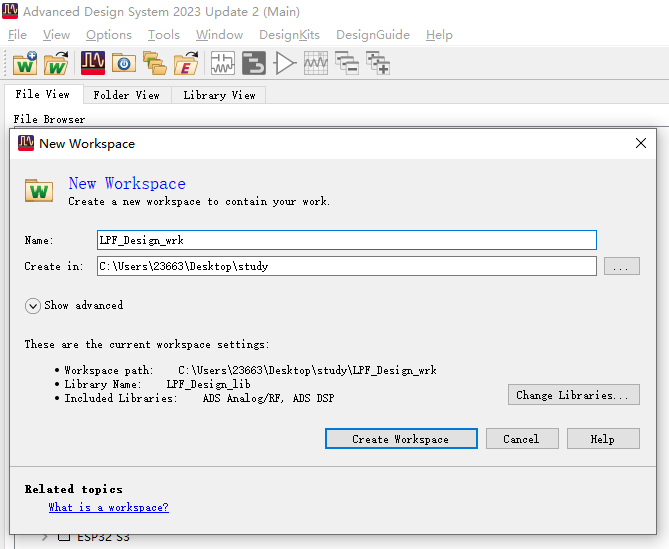Open the Help menu

point(439,35)
